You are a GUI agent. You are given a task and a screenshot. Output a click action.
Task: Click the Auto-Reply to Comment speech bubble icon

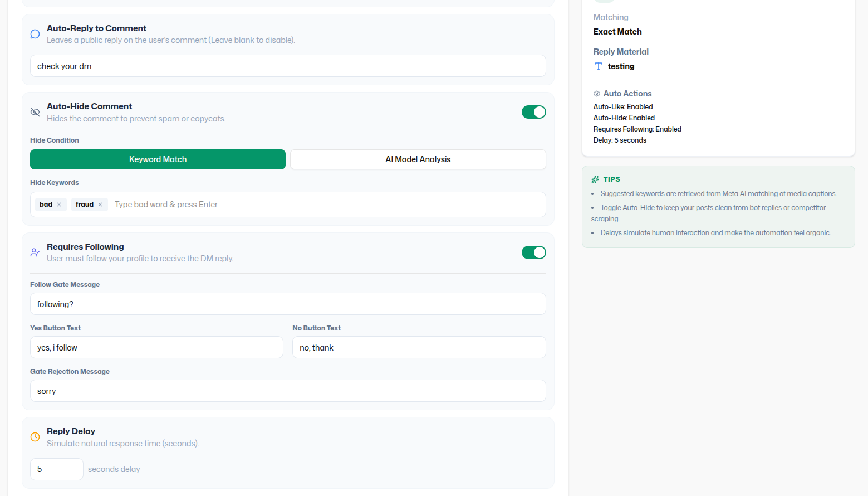click(35, 34)
